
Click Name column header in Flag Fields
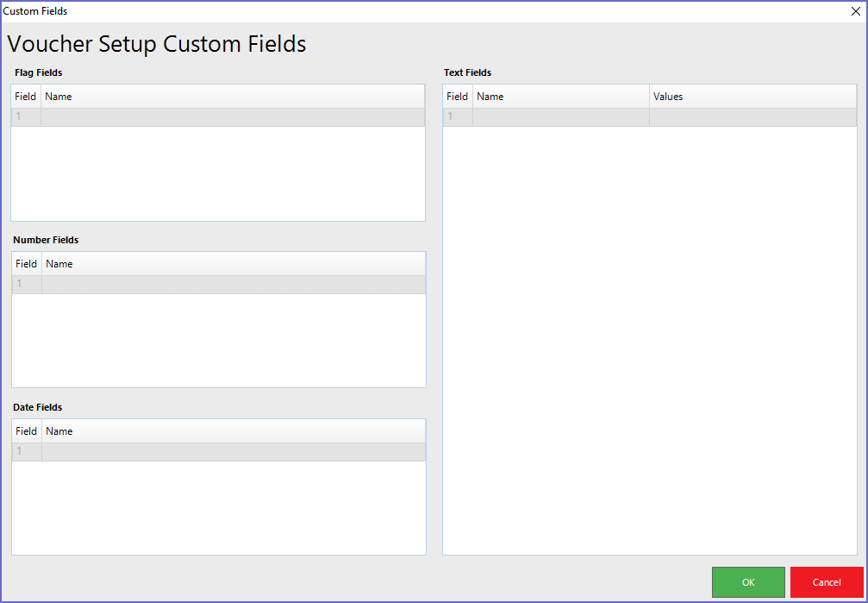point(233,97)
